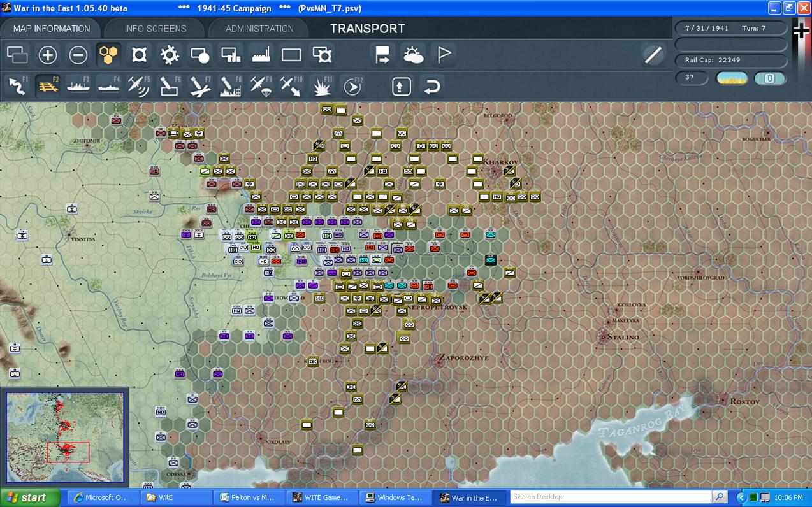Select the F7 bomb airfield mode
Screen dimensions: 812x507
200,86
